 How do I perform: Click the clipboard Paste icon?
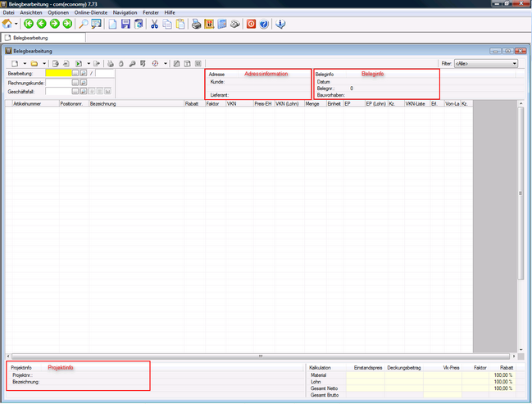pyautogui.click(x=180, y=24)
